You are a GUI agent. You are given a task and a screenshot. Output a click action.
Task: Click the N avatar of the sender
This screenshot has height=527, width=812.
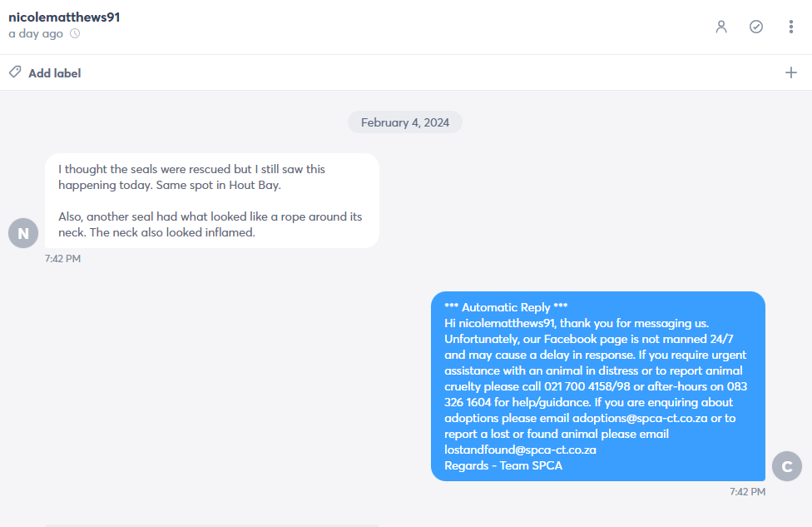[23, 233]
